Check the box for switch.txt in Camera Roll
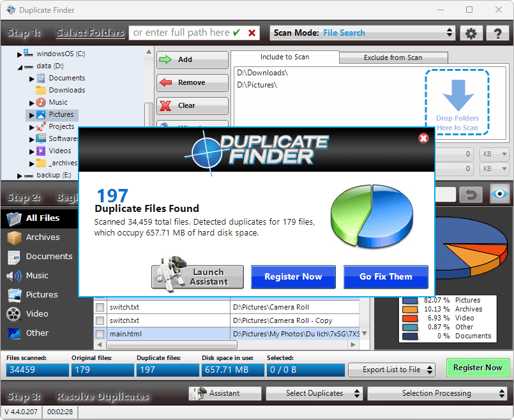Screen dimensions: 514x420 click(x=100, y=307)
